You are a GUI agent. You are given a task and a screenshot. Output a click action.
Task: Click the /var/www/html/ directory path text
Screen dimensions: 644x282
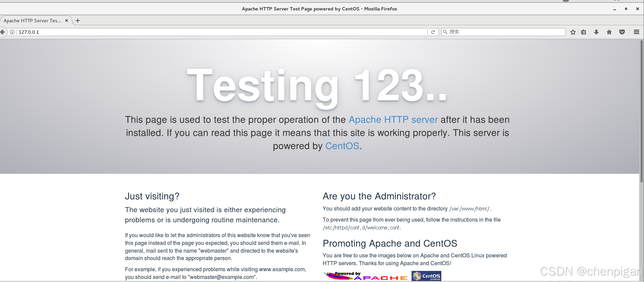click(x=469, y=209)
